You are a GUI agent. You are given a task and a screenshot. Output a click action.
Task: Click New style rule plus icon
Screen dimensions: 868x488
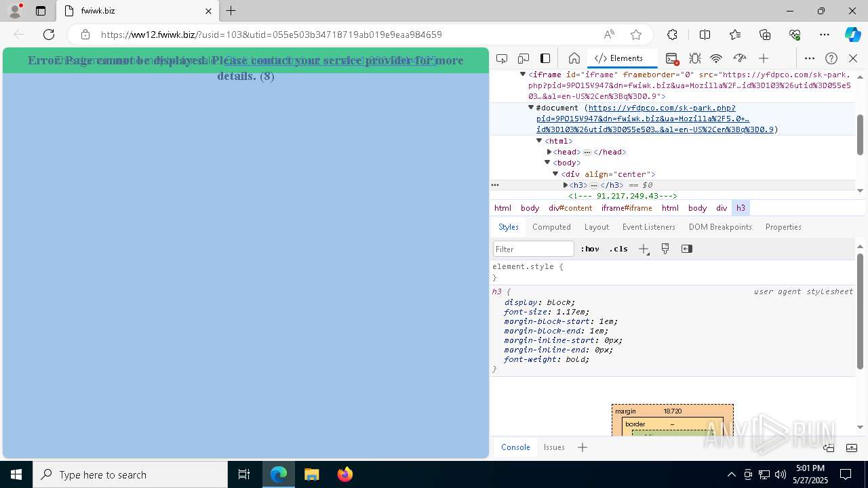point(644,249)
